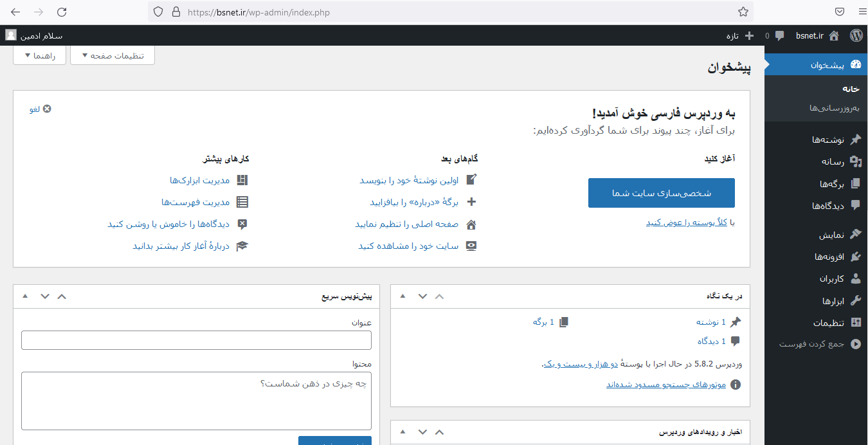Click the plug icon next to افزونه‌ها

(x=855, y=257)
